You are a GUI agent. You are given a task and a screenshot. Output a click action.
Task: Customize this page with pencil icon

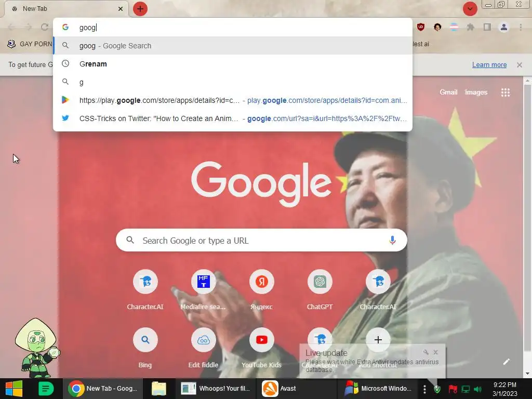point(506,362)
